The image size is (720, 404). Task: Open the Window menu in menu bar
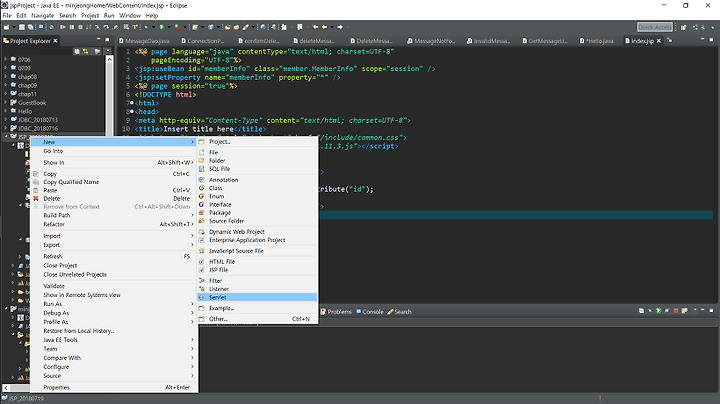pos(130,15)
